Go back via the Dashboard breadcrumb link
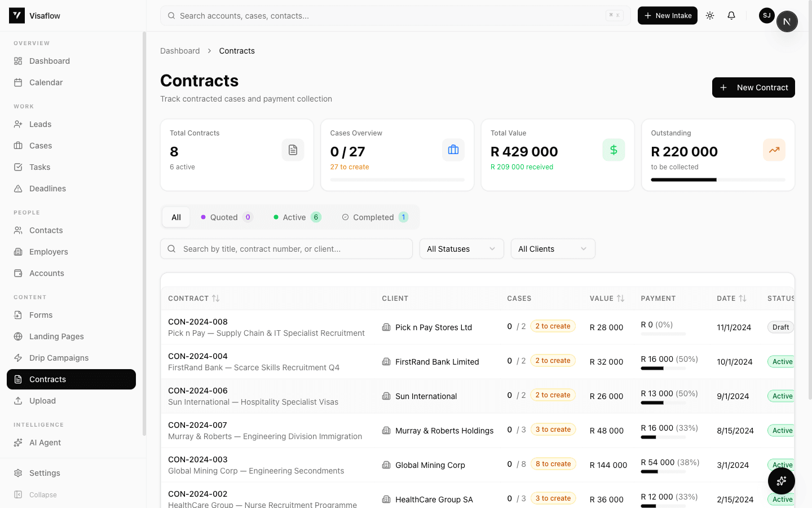Screen dimensions: 812x508 pyautogui.click(x=180, y=50)
